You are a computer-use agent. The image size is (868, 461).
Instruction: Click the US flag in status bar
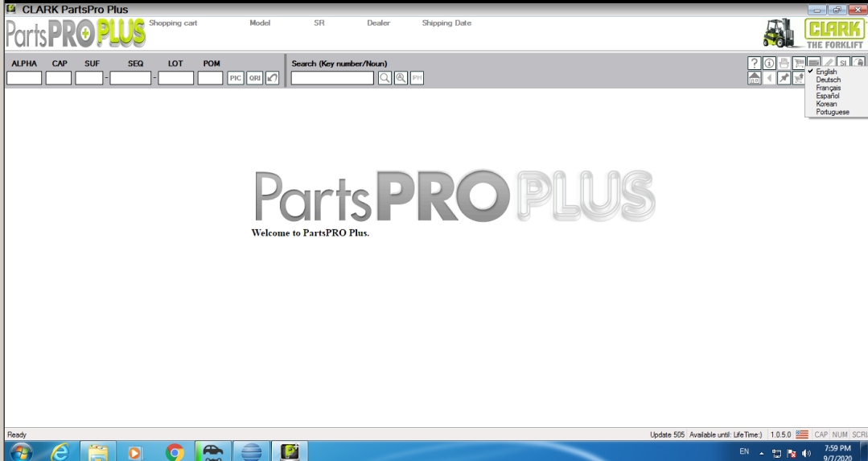tap(801, 434)
